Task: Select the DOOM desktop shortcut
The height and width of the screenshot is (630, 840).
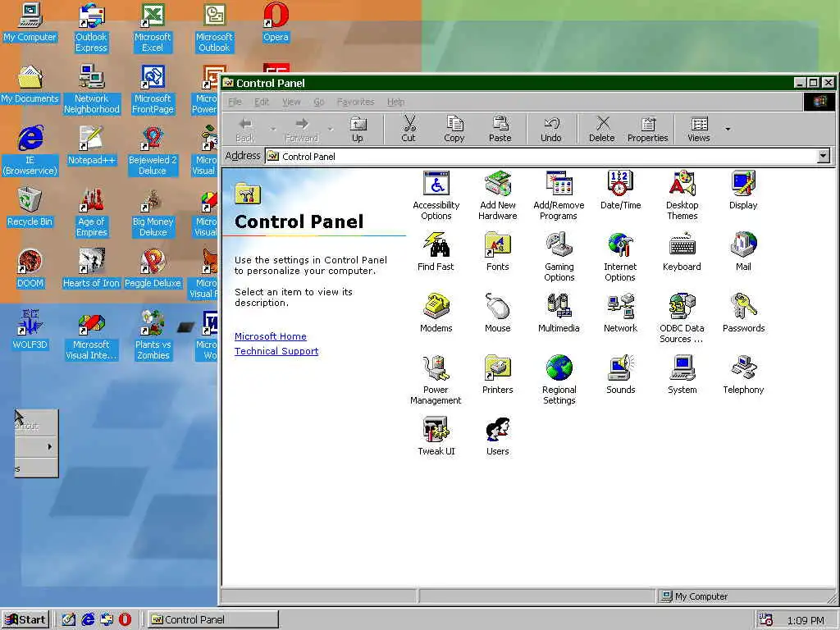Action: pos(30,269)
